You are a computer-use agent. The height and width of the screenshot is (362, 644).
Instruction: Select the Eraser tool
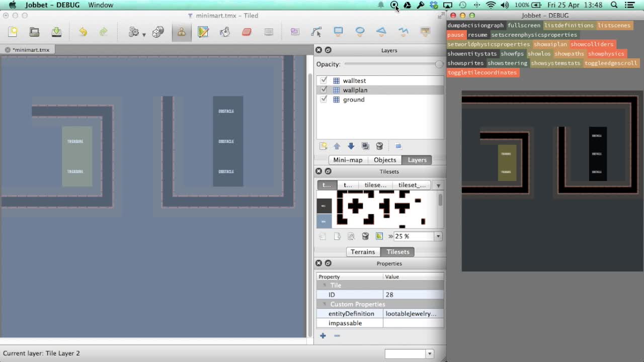pos(247,32)
